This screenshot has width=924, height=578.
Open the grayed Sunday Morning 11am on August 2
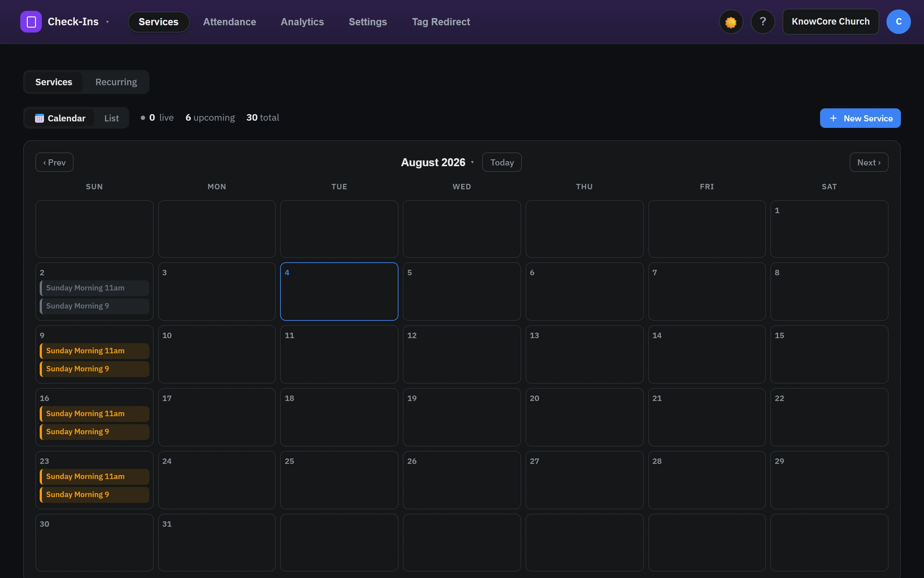(x=94, y=288)
